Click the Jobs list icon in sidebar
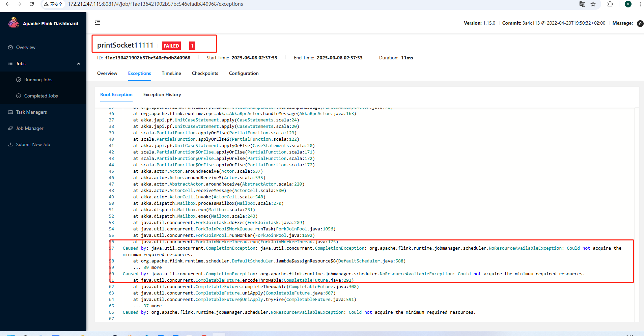Image resolution: width=644 pixels, height=336 pixels. click(10, 63)
